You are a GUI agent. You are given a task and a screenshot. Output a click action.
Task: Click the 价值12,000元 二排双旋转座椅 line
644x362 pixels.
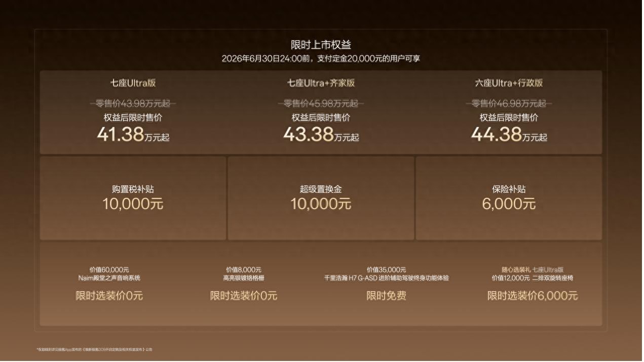(x=532, y=278)
